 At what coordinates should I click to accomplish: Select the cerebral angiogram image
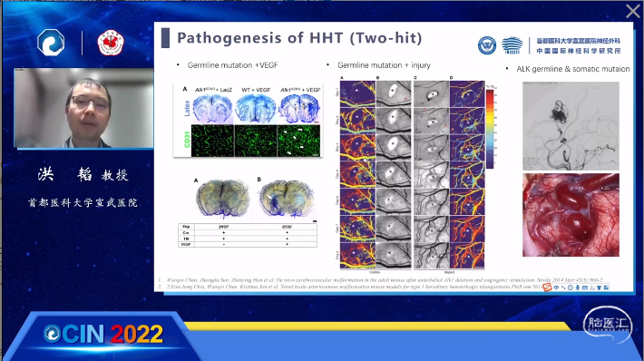coord(571,126)
